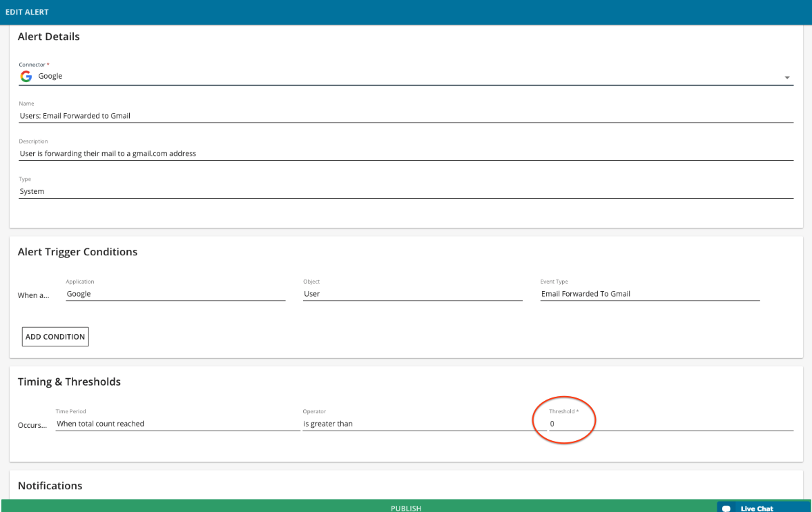Click the Live Chat speech bubble icon
The height and width of the screenshot is (512, 812).
click(x=726, y=509)
